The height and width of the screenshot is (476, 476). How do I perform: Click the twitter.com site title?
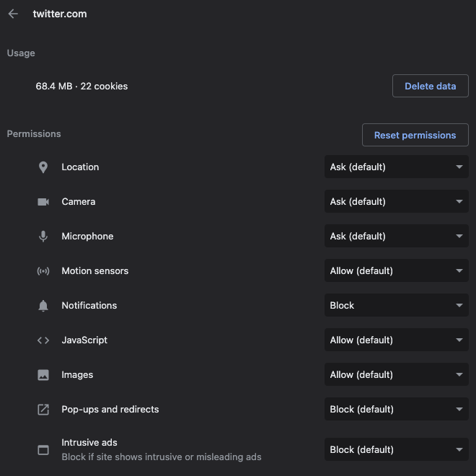(x=60, y=14)
